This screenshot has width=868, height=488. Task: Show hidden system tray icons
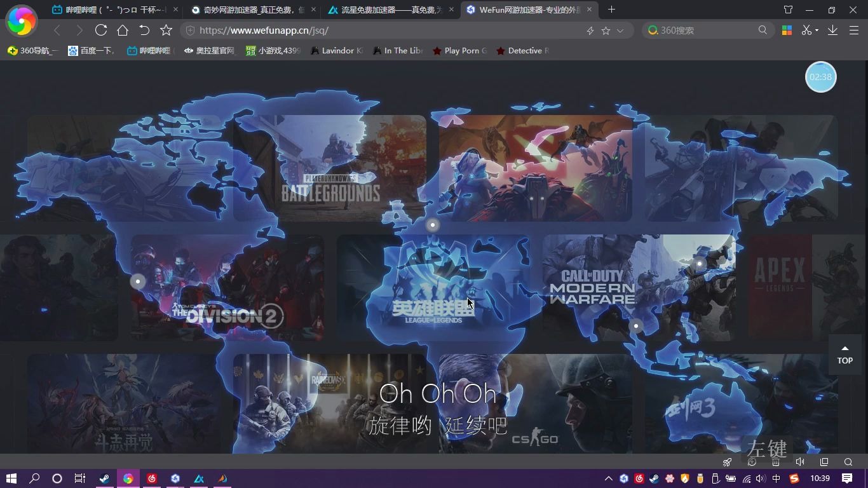(608, 478)
